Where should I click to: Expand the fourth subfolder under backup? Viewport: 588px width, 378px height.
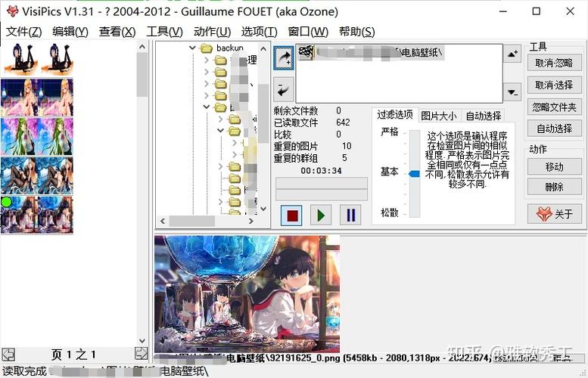(x=207, y=95)
